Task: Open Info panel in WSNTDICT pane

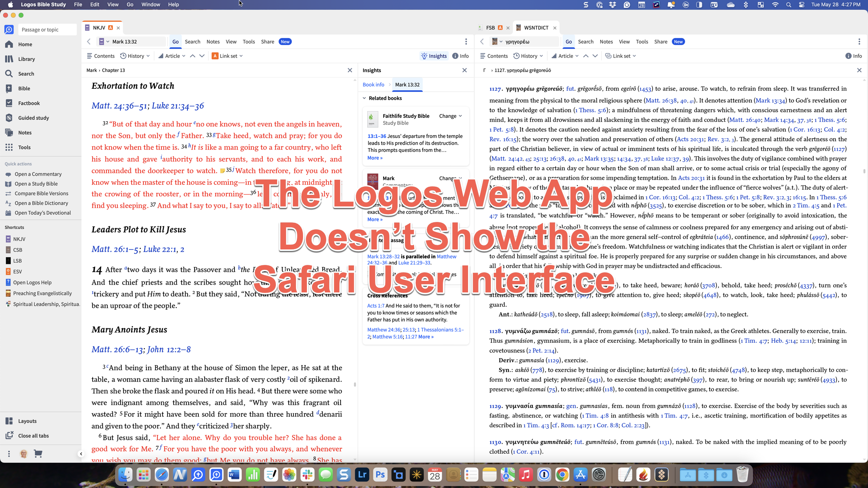Action: [854, 56]
